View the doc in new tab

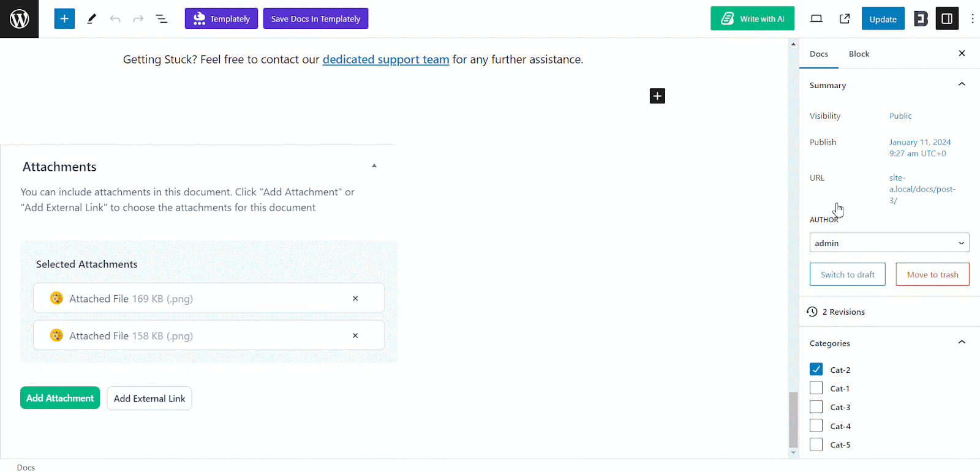coord(845,19)
